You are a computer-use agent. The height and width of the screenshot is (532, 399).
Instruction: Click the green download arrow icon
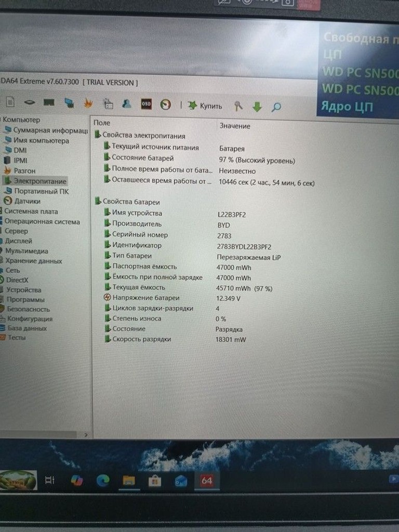click(257, 107)
